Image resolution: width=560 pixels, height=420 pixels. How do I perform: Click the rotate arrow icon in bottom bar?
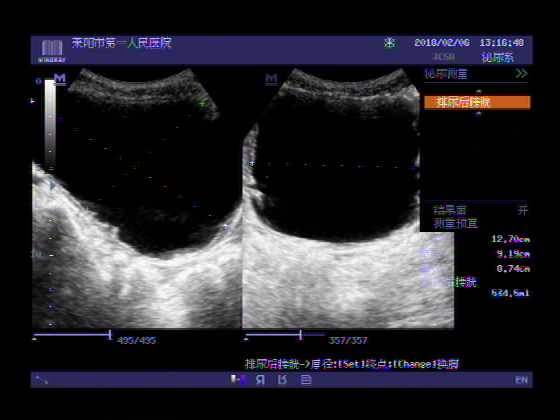point(282,380)
